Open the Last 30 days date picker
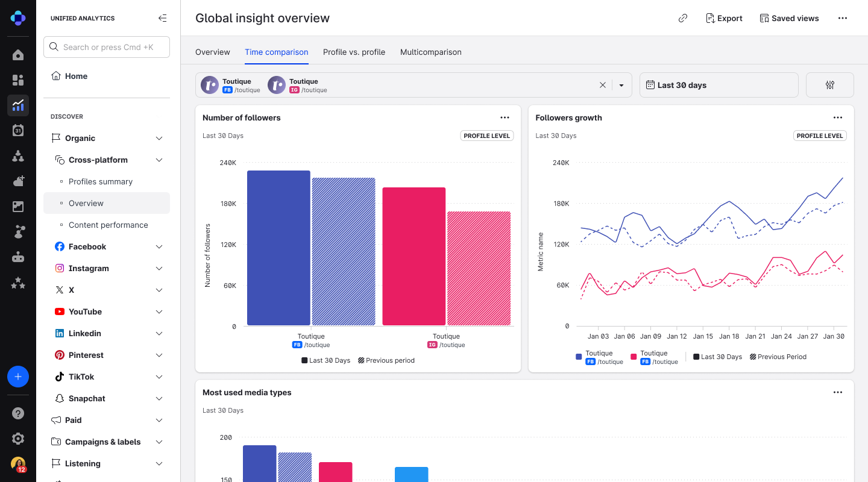This screenshot has height=482, width=868. [719, 85]
